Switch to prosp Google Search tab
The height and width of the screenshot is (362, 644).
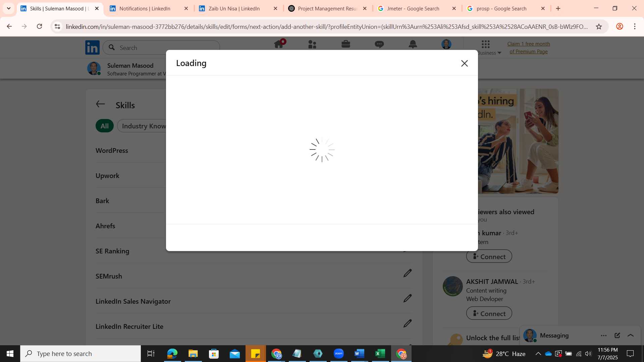pyautogui.click(x=506, y=8)
